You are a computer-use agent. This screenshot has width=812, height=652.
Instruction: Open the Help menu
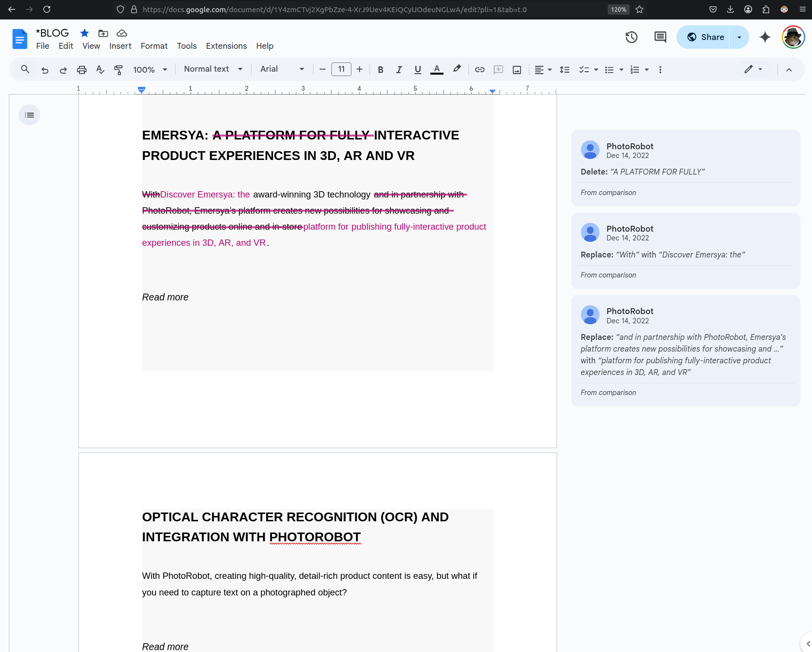click(265, 46)
